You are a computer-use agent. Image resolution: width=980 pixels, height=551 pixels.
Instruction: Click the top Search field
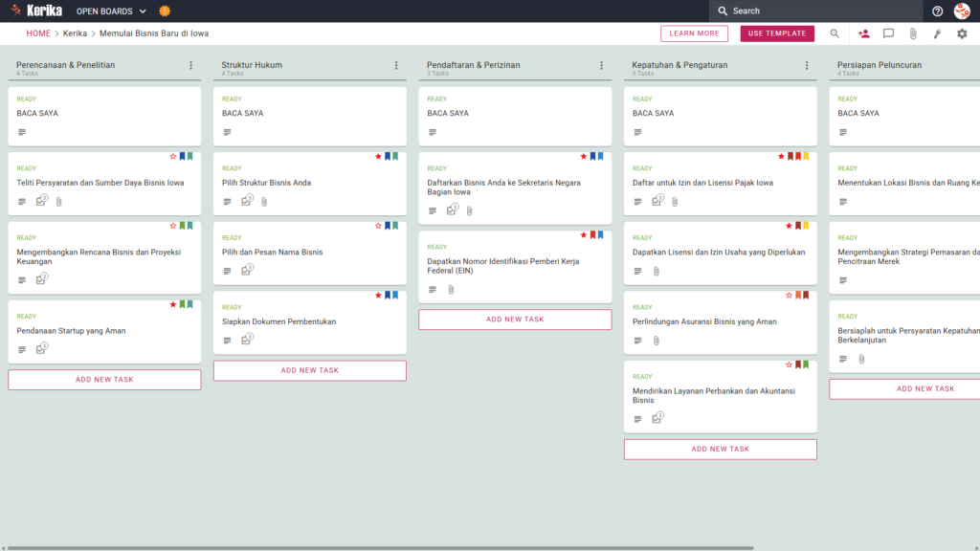815,11
